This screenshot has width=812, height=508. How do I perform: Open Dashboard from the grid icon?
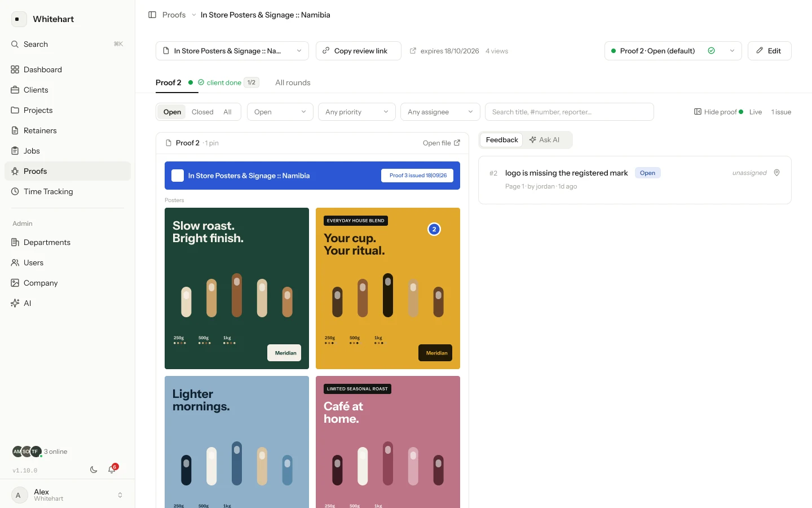pyautogui.click(x=15, y=69)
